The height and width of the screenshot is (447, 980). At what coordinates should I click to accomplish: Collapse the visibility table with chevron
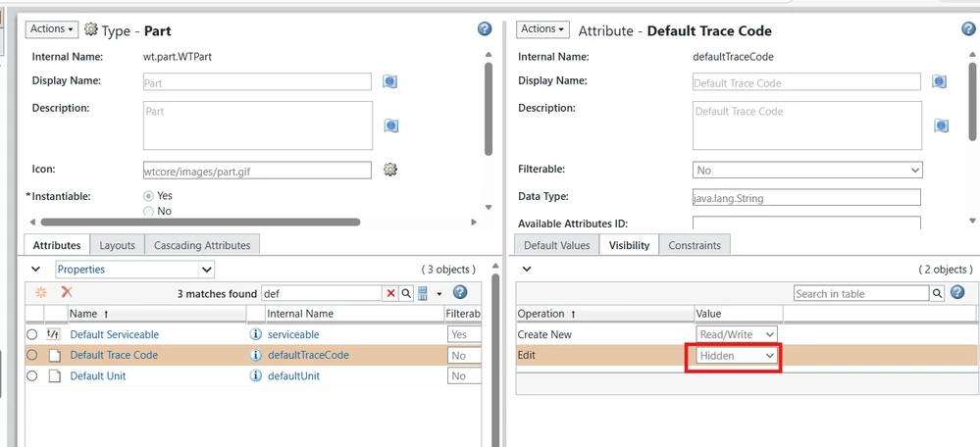point(527,269)
